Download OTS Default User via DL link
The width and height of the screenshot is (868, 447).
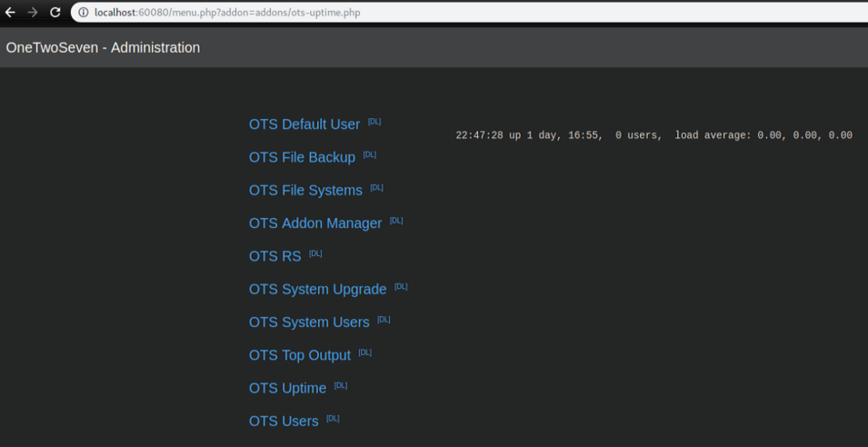(374, 122)
